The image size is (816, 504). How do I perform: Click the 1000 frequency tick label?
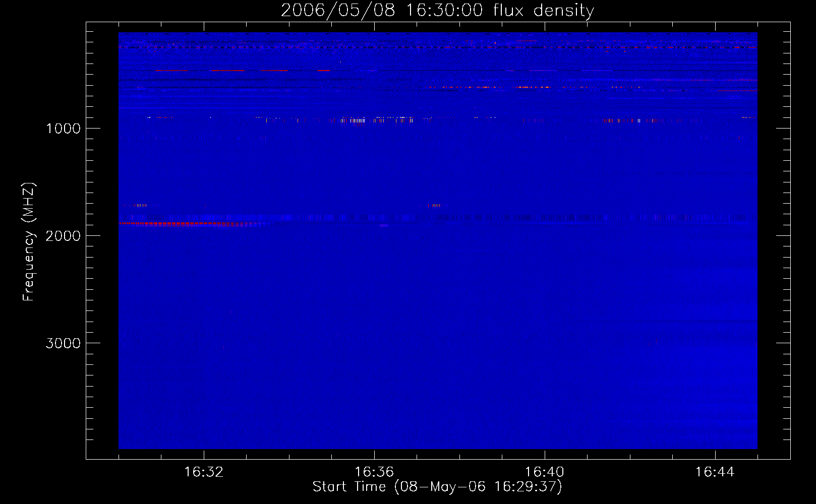pyautogui.click(x=64, y=129)
